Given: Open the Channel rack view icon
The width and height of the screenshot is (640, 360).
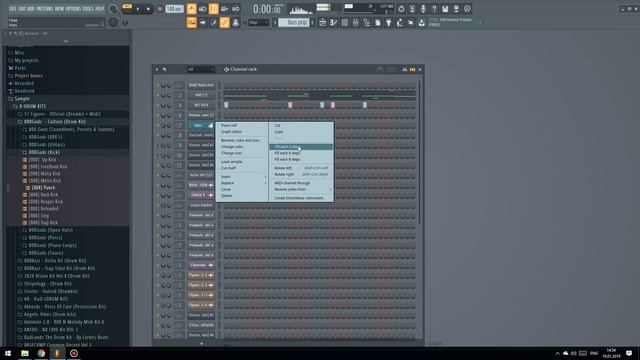Looking at the screenshot, I should pos(344,23).
